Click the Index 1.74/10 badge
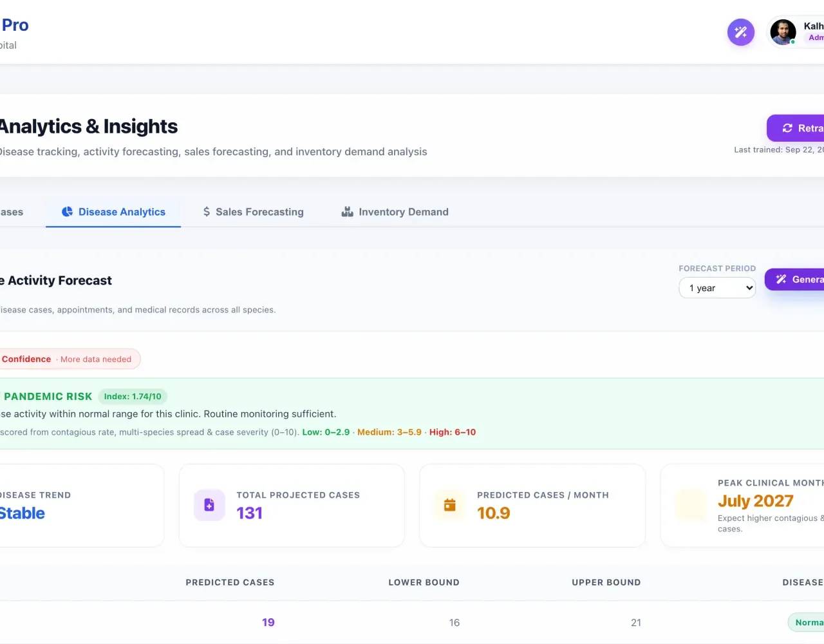 (133, 397)
